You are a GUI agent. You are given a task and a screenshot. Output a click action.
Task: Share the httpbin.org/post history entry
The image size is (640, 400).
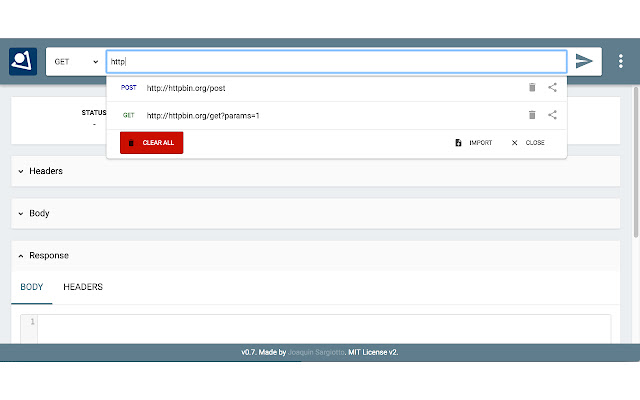pyautogui.click(x=552, y=87)
